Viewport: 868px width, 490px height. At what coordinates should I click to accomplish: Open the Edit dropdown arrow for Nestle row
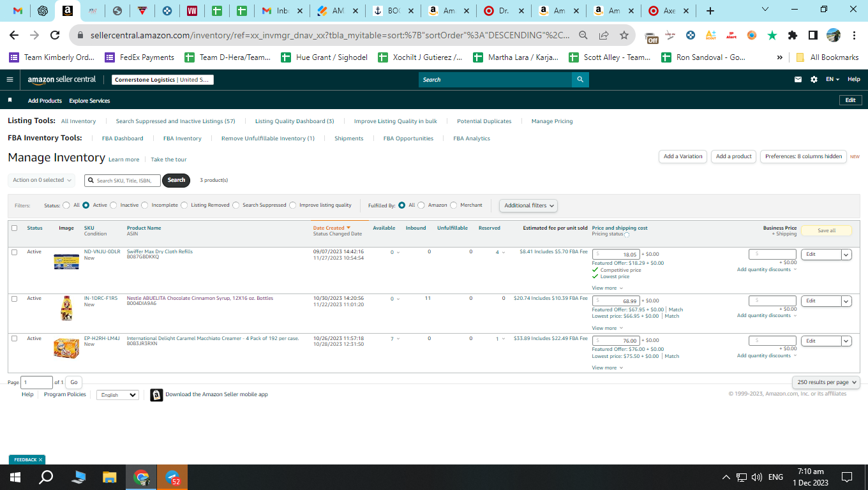pos(846,301)
